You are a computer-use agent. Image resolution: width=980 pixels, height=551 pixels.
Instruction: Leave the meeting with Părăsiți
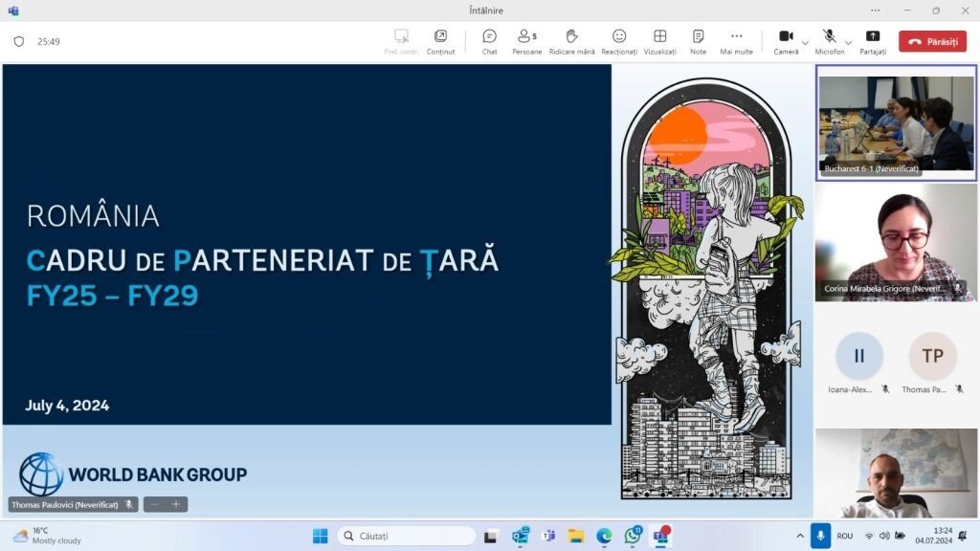pos(932,41)
